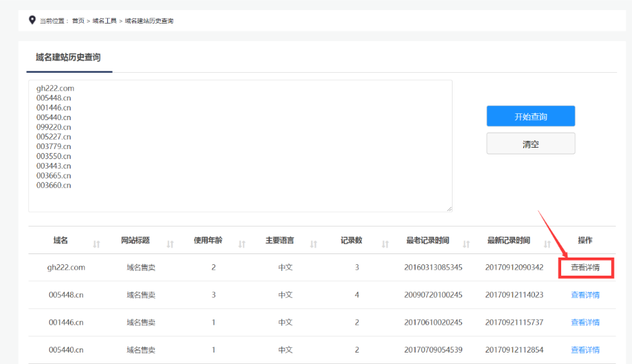
Task: Click 中文 language in 005448.cn row
Action: pyautogui.click(x=285, y=295)
